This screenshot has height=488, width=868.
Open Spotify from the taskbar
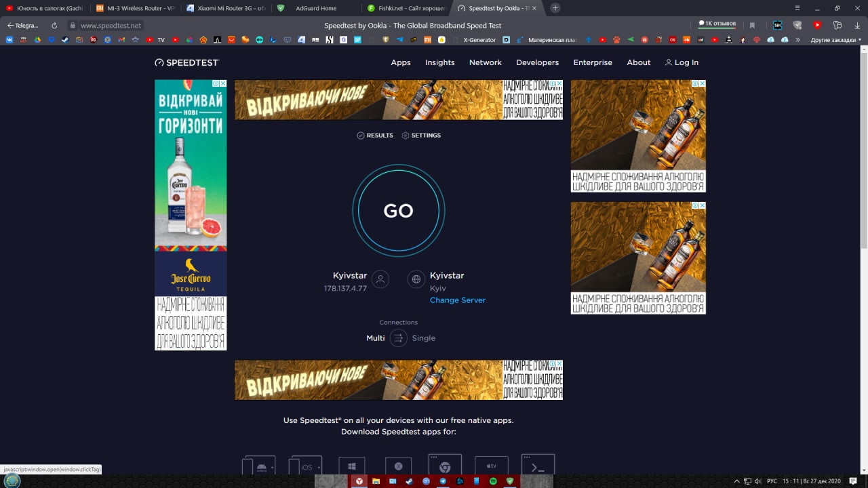[x=493, y=481]
